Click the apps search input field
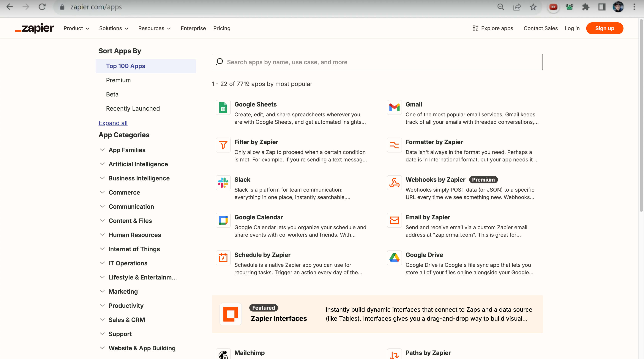The width and height of the screenshot is (644, 359). point(377,62)
